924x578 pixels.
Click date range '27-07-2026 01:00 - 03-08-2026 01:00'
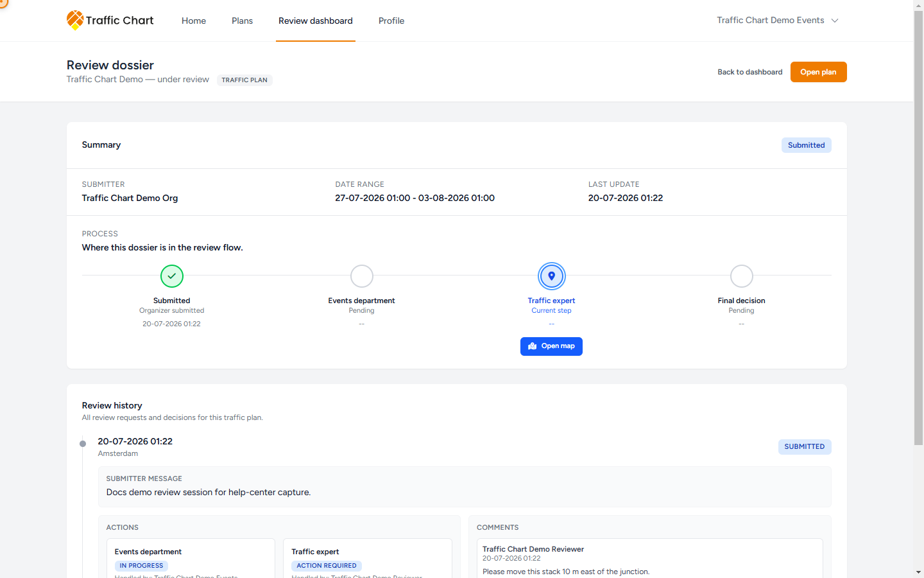pos(415,198)
